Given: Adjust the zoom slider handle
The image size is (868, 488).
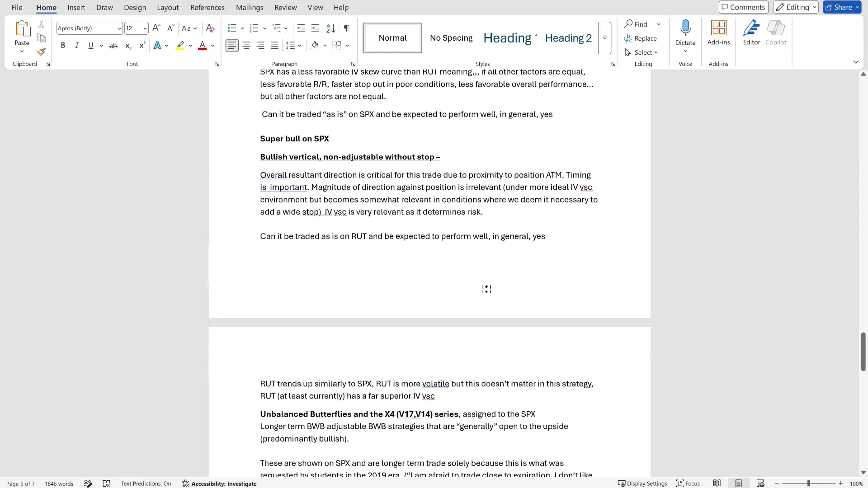Looking at the screenshot, I should (809, 483).
